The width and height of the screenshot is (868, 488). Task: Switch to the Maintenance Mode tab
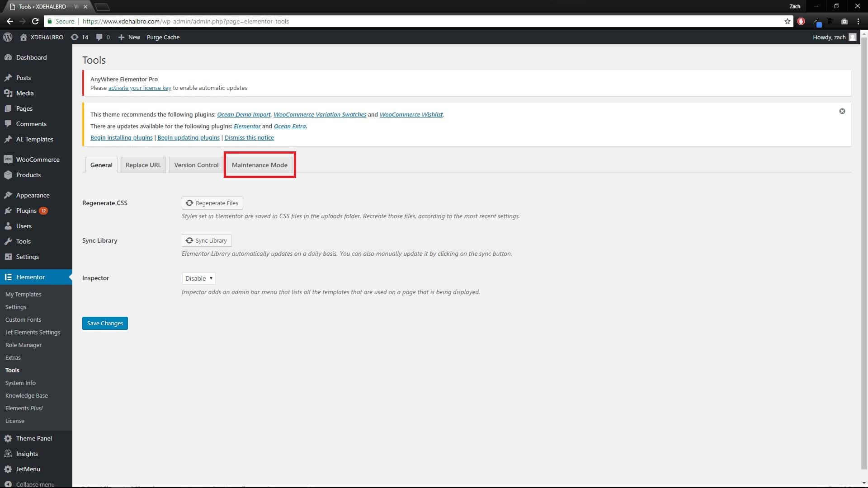259,165
